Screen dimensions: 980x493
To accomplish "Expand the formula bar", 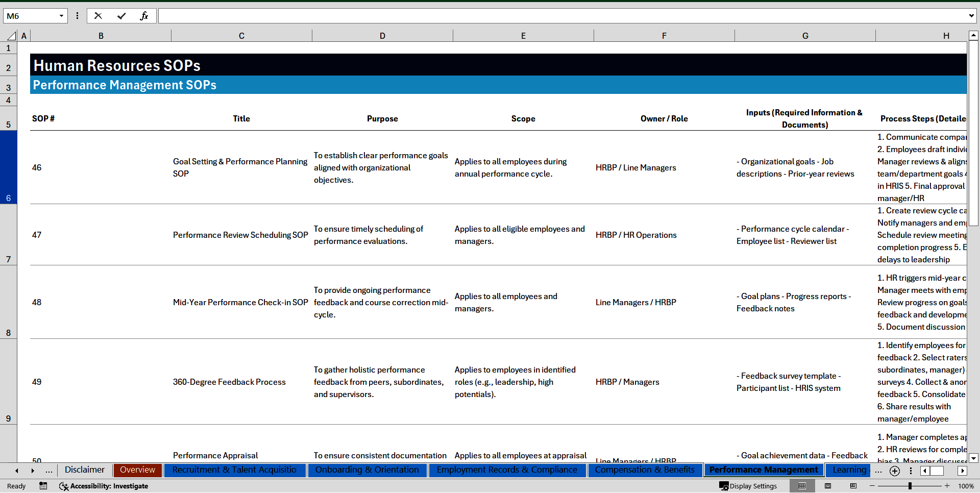I will pyautogui.click(x=971, y=16).
